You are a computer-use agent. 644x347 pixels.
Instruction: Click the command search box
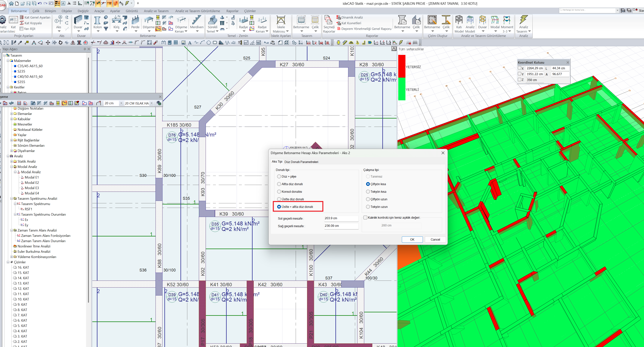(x=587, y=10)
